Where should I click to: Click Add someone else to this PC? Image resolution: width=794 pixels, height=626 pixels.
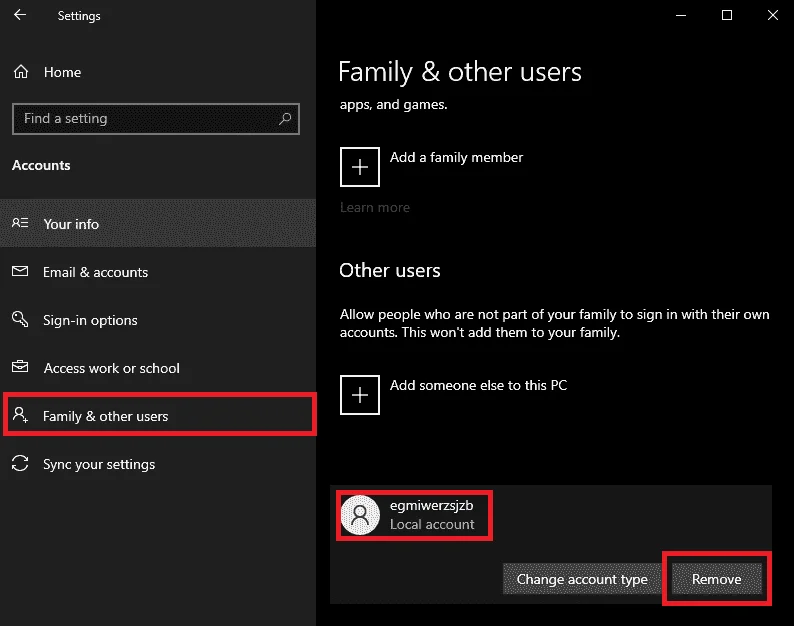click(479, 385)
